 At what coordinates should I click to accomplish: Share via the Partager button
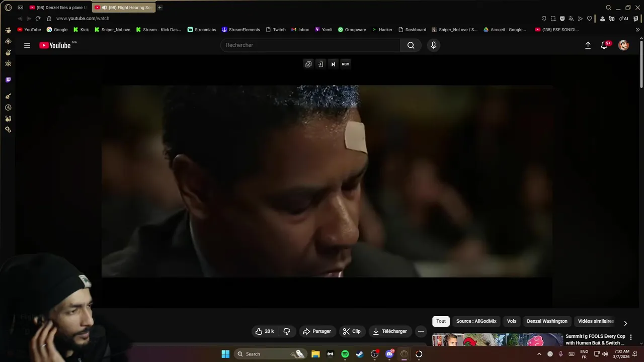tap(316, 331)
